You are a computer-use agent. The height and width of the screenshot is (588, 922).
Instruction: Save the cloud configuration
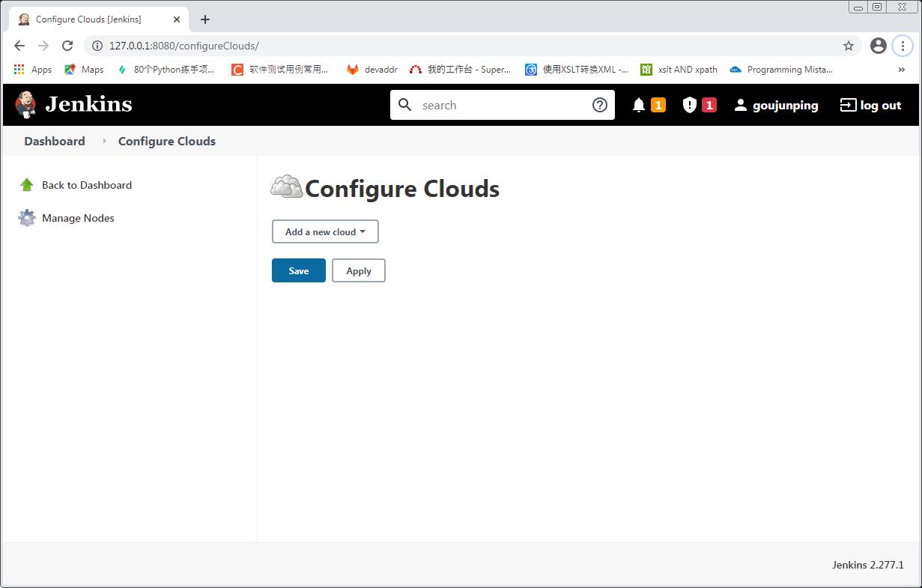pos(299,270)
